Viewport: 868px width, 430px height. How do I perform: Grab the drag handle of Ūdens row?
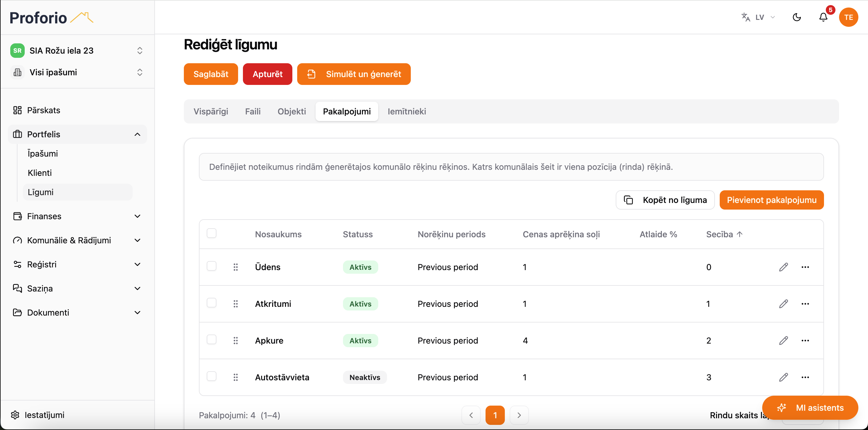coord(235,267)
